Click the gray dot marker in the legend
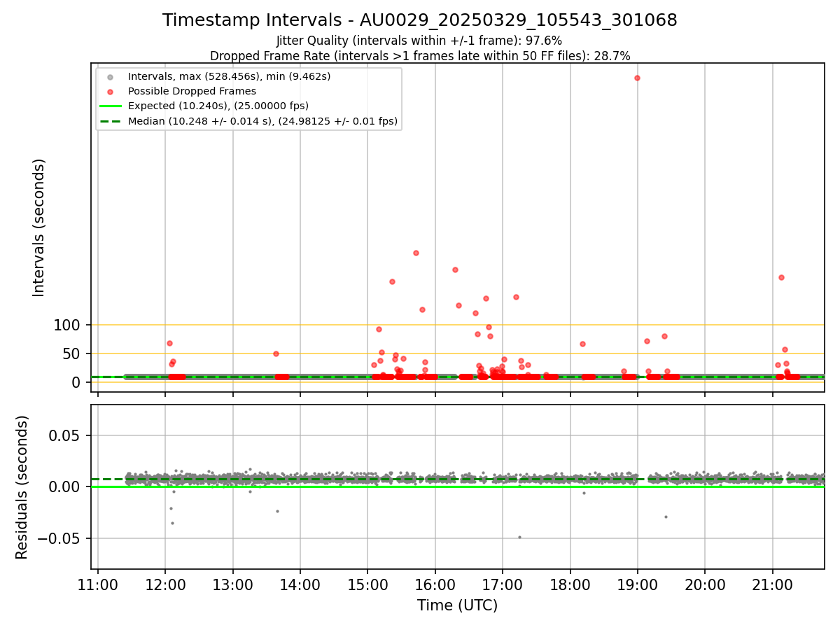840x630 pixels. pyautogui.click(x=110, y=76)
